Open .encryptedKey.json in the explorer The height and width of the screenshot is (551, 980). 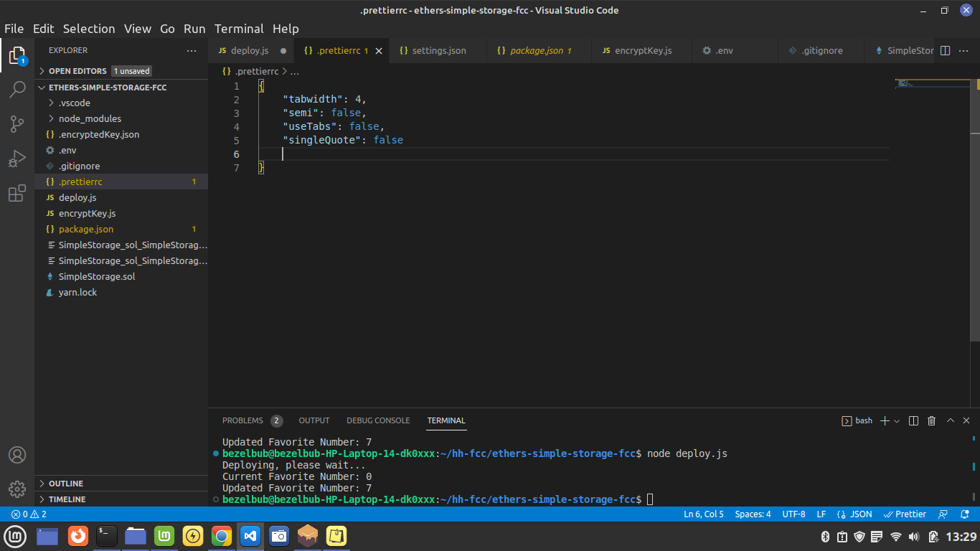121,134
